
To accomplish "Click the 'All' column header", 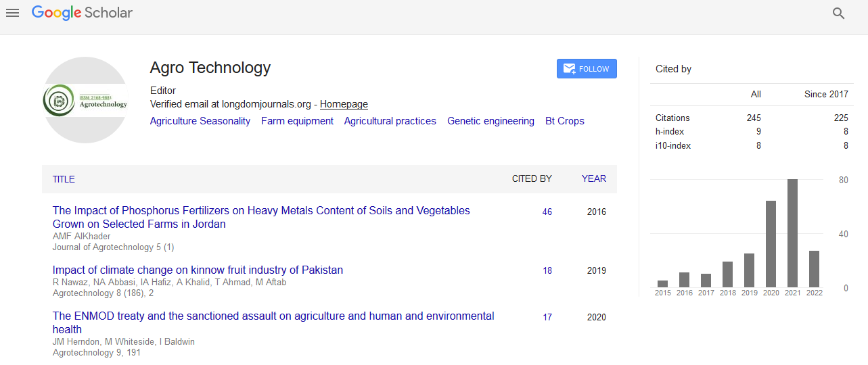I will [756, 94].
